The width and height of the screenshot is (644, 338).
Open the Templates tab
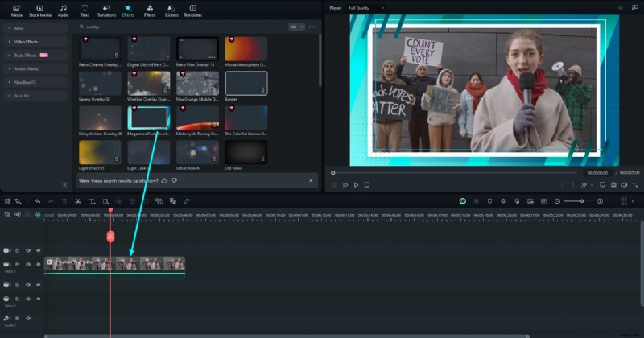click(192, 11)
